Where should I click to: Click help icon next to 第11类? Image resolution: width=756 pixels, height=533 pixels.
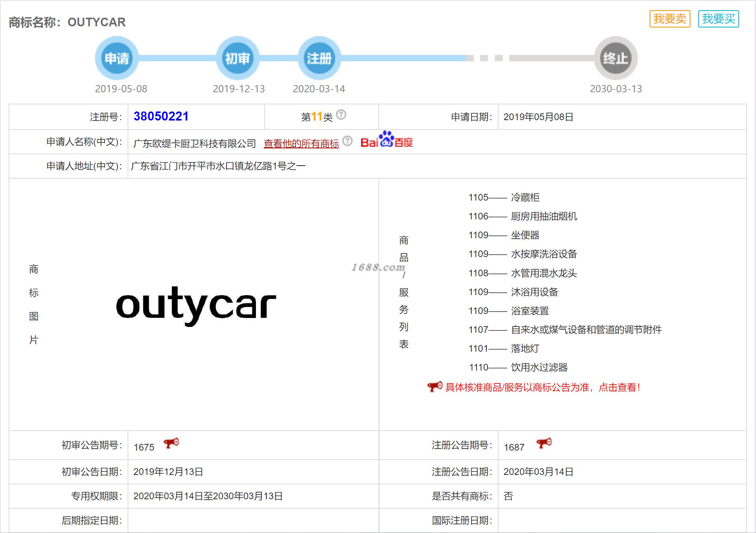341,115
